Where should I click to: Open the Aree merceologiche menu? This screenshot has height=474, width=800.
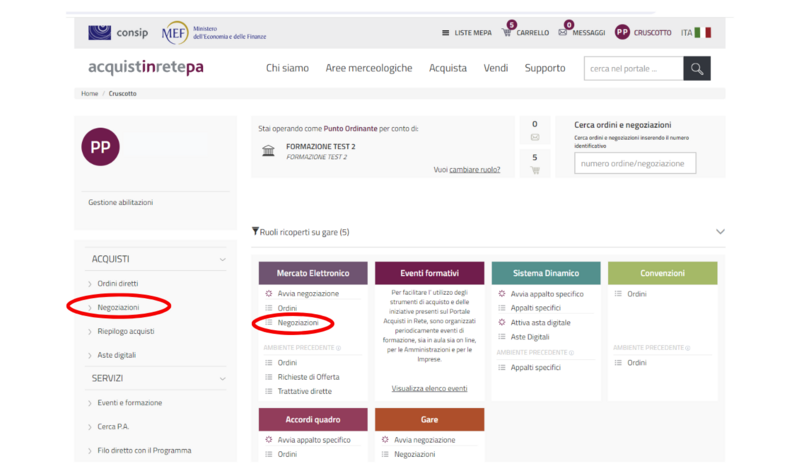369,68
